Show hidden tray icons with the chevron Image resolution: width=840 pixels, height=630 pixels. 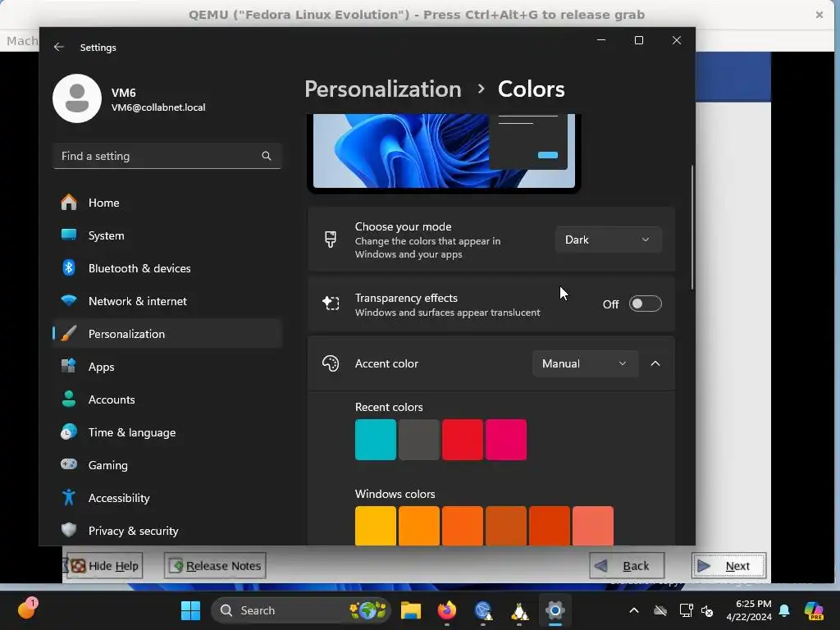pyautogui.click(x=634, y=610)
